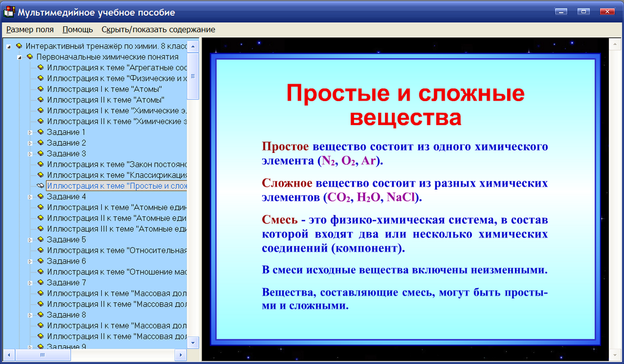The height and width of the screenshot is (364, 624).
Task: Click the horizontal scrollbar thumb below the tree
Action: coord(42,355)
